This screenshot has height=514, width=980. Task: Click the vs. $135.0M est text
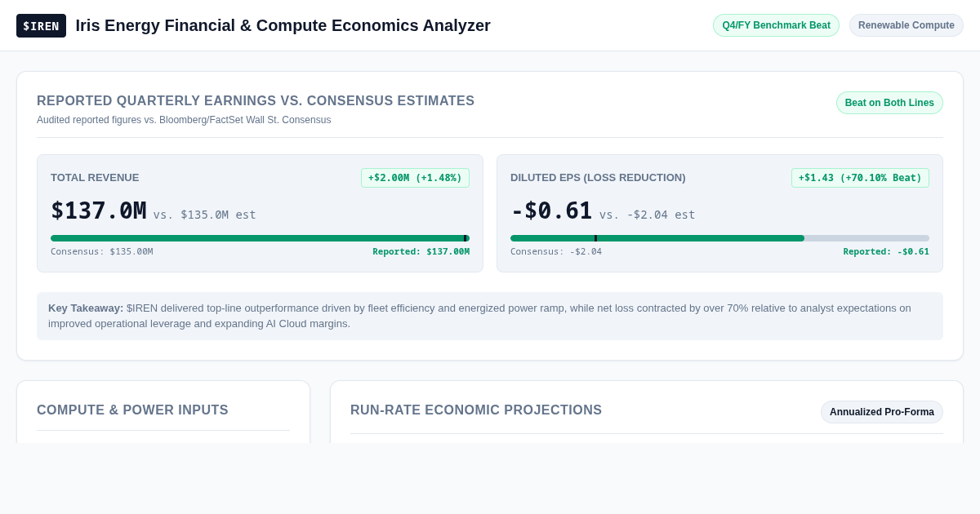tap(204, 215)
